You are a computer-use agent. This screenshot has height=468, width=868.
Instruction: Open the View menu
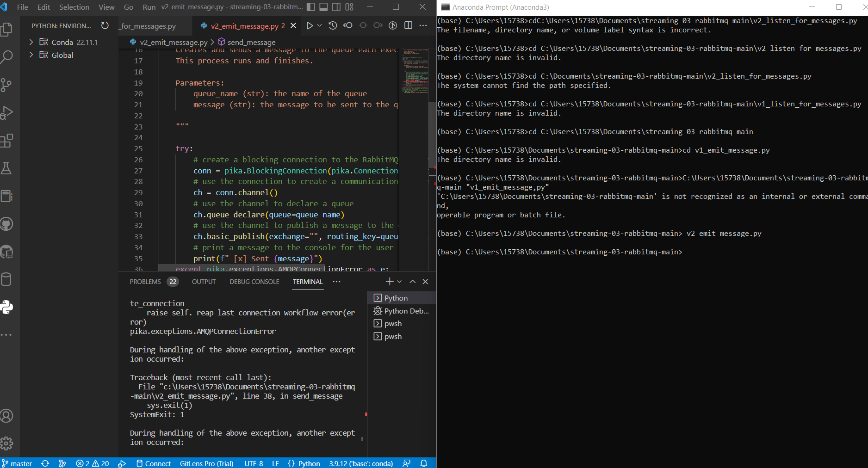(106, 7)
